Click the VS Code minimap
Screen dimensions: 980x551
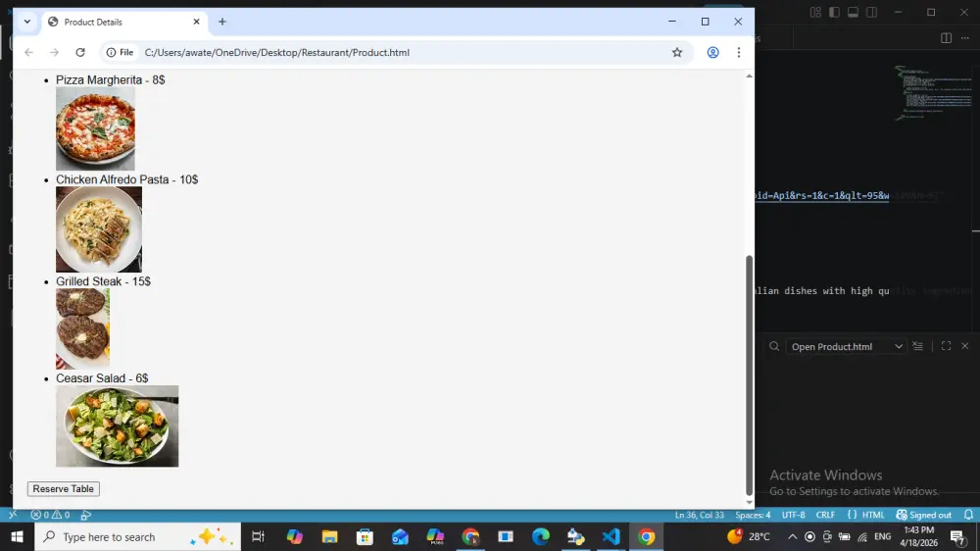[934, 92]
